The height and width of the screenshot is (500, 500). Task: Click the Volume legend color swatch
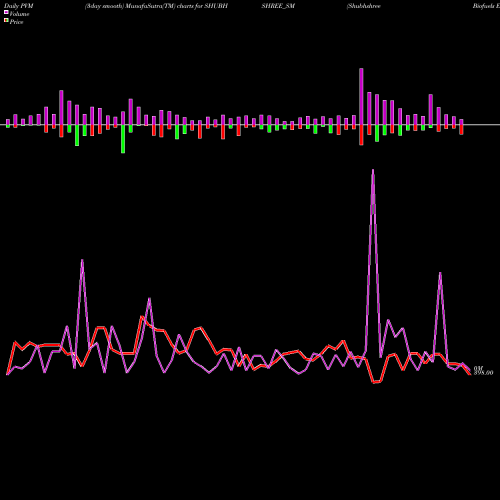point(6,12)
